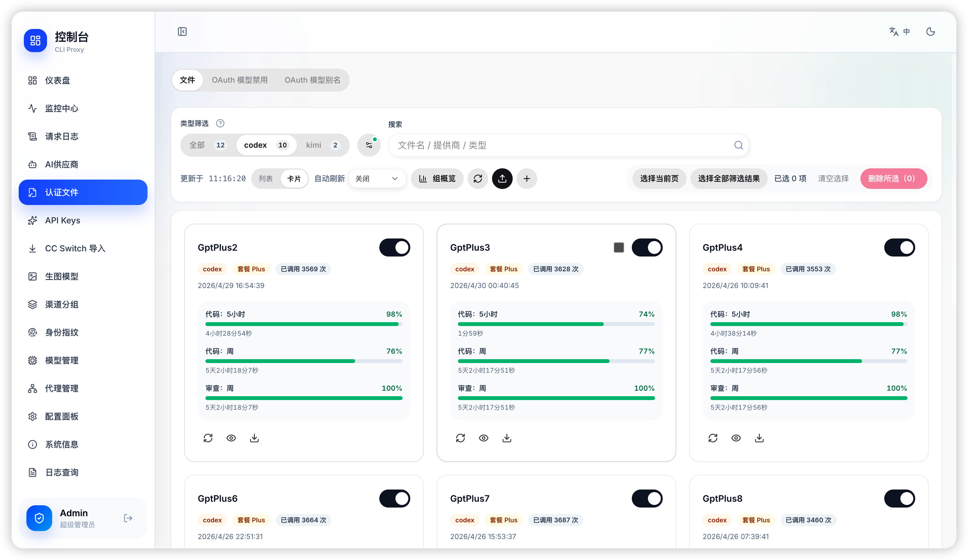This screenshot has height=560, width=968.
Task: Download GptPlus4 auth file
Action: point(759,438)
